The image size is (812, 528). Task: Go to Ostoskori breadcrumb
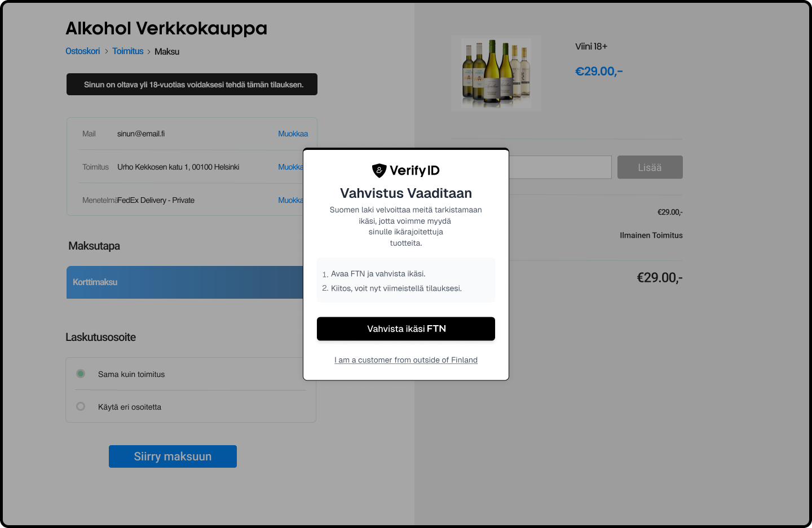[82, 51]
